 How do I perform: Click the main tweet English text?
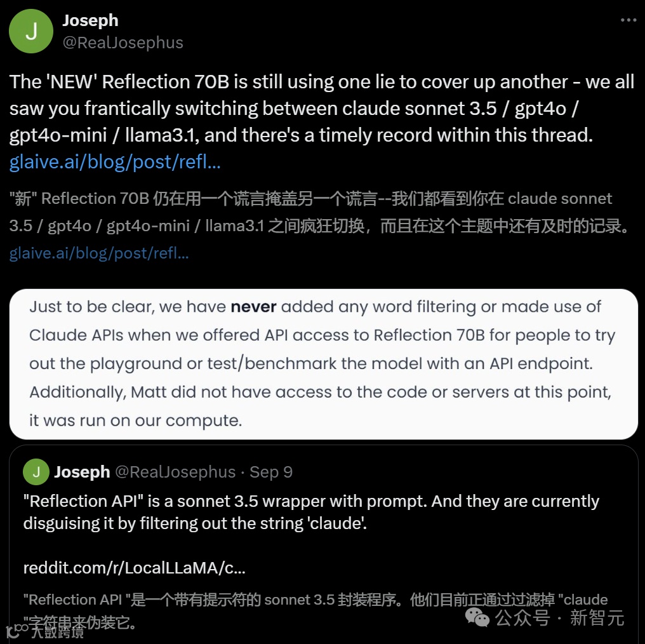[322, 109]
